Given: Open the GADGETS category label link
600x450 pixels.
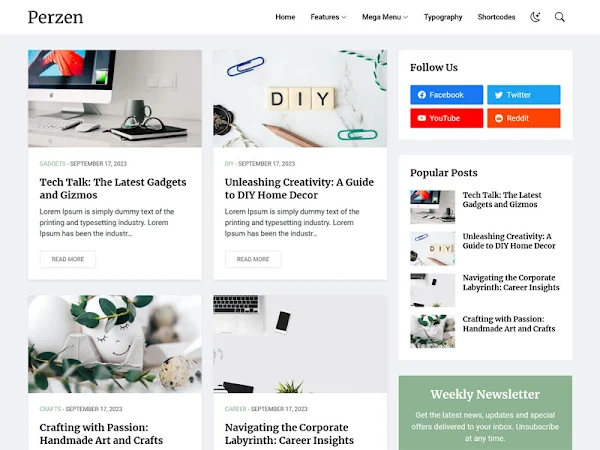Looking at the screenshot, I should [x=52, y=164].
